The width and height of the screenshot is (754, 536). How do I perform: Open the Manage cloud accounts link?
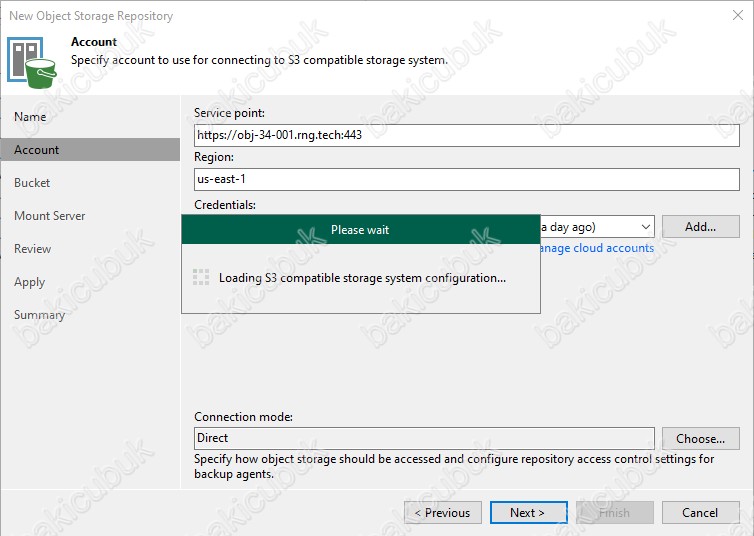[597, 248]
